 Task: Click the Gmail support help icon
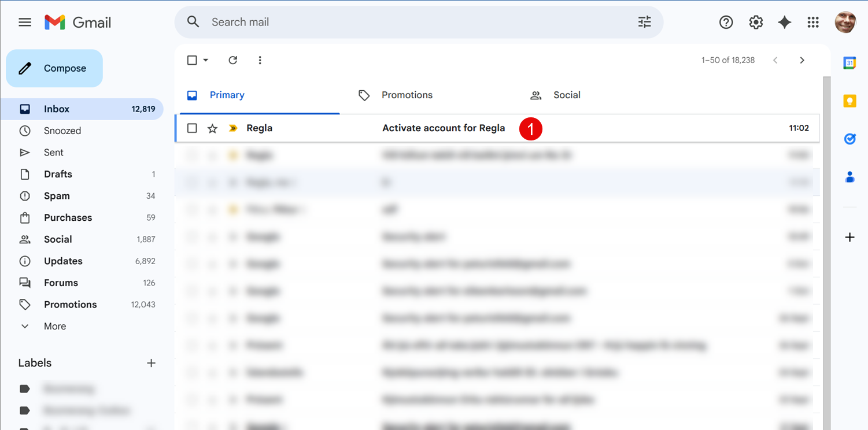point(726,22)
